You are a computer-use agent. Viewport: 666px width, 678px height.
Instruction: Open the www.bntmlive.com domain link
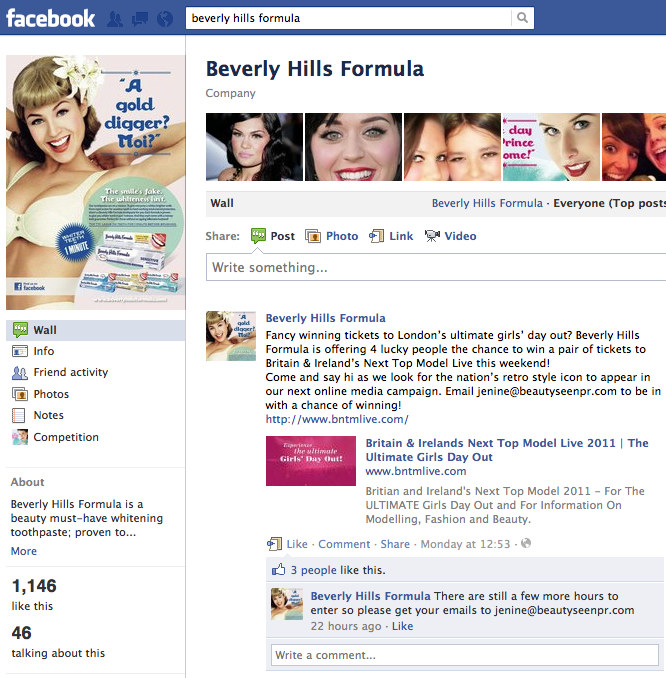[x=416, y=471]
